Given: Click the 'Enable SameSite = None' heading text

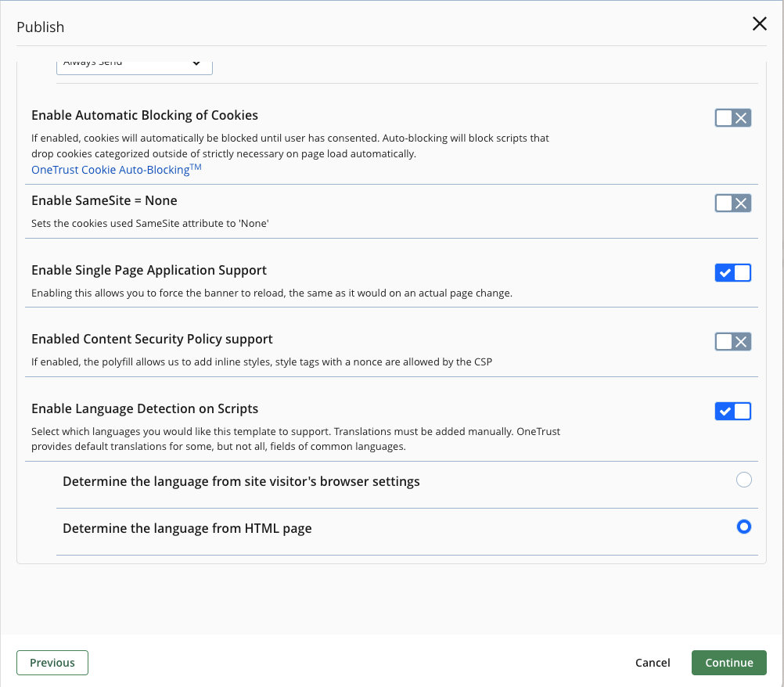Looking at the screenshot, I should pos(104,200).
